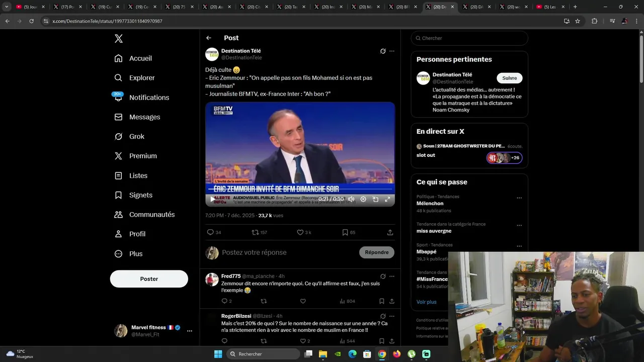Go to Accueil in sidebar

point(133,58)
